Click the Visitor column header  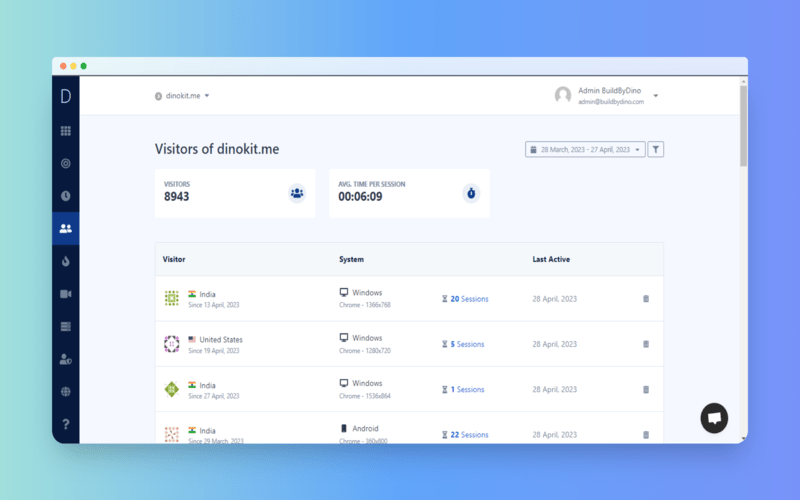point(174,259)
